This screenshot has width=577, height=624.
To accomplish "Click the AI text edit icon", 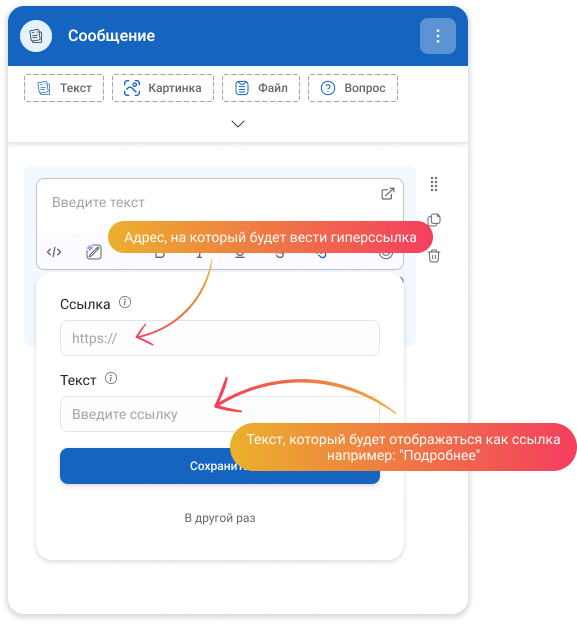I will pos(94,252).
